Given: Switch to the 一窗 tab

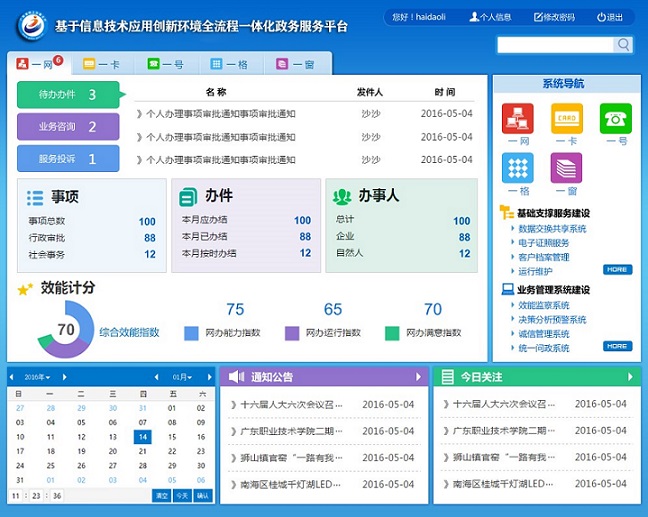Looking at the screenshot, I should tap(295, 64).
